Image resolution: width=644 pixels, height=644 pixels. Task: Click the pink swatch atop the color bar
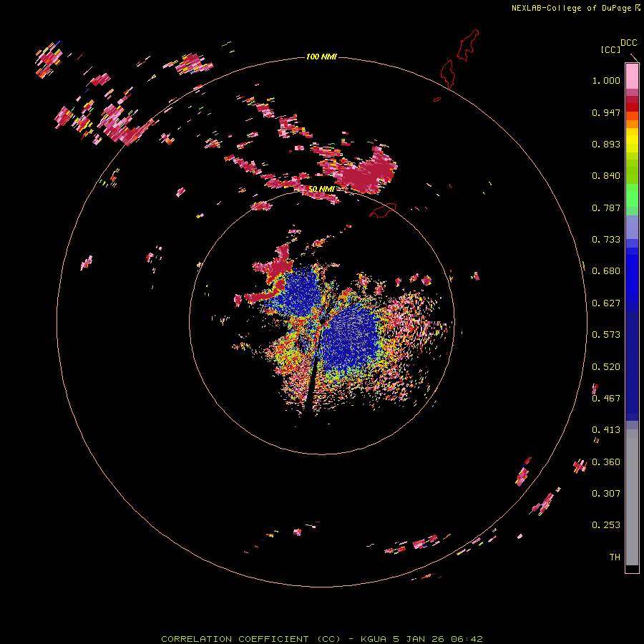[632, 77]
